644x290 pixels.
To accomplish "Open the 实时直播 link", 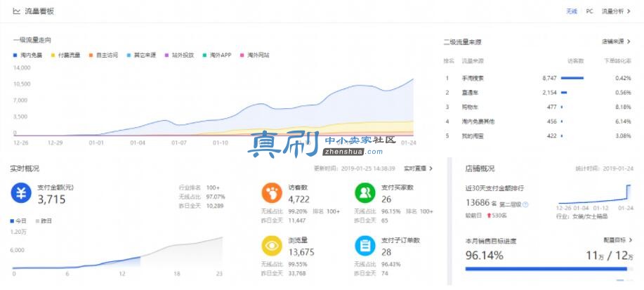I will [x=418, y=169].
